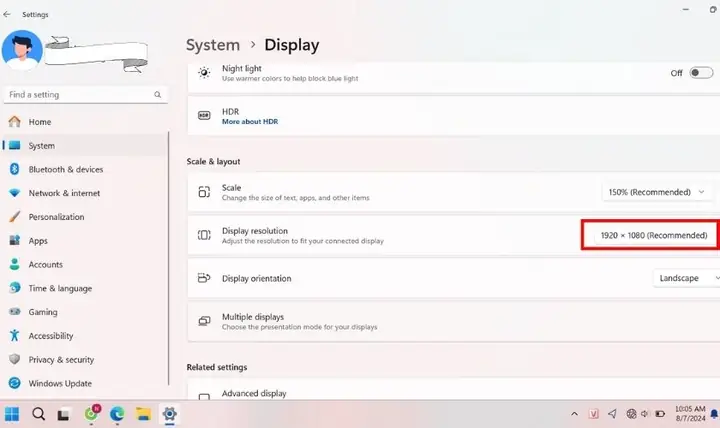
Task: Open Privacy & security
Action: pyautogui.click(x=85, y=360)
